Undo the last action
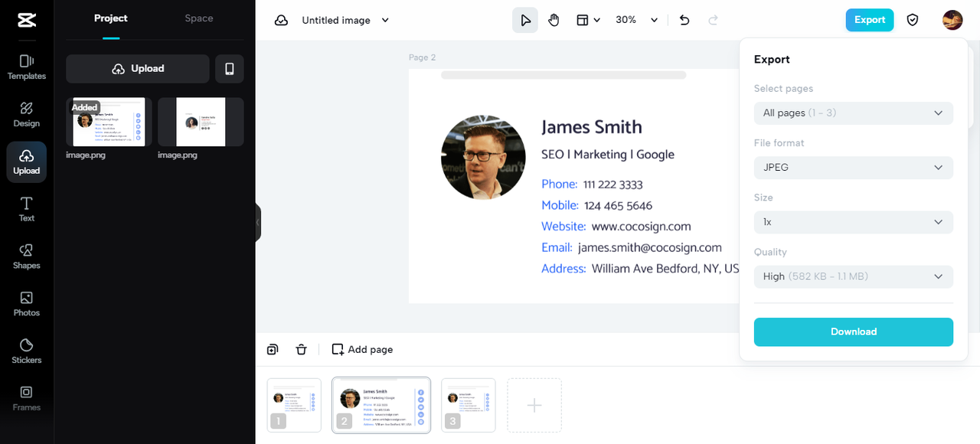The height and width of the screenshot is (444, 980). tap(684, 21)
